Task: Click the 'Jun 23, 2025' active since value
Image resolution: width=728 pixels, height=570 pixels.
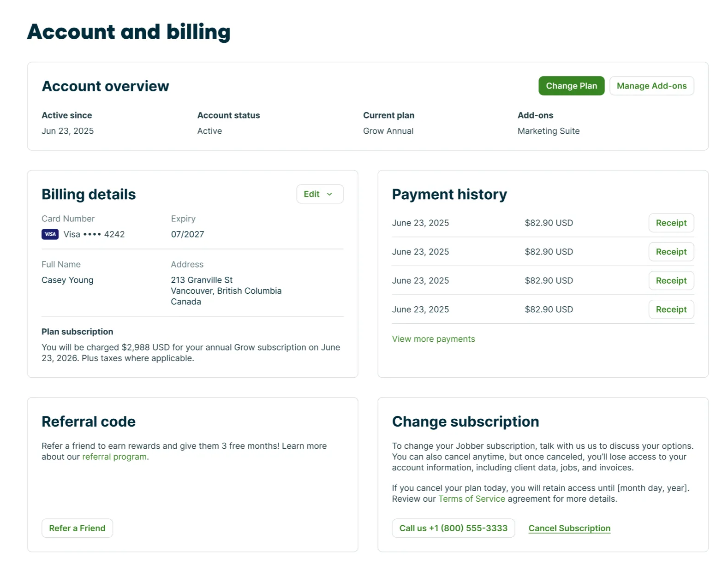Action: point(67,131)
